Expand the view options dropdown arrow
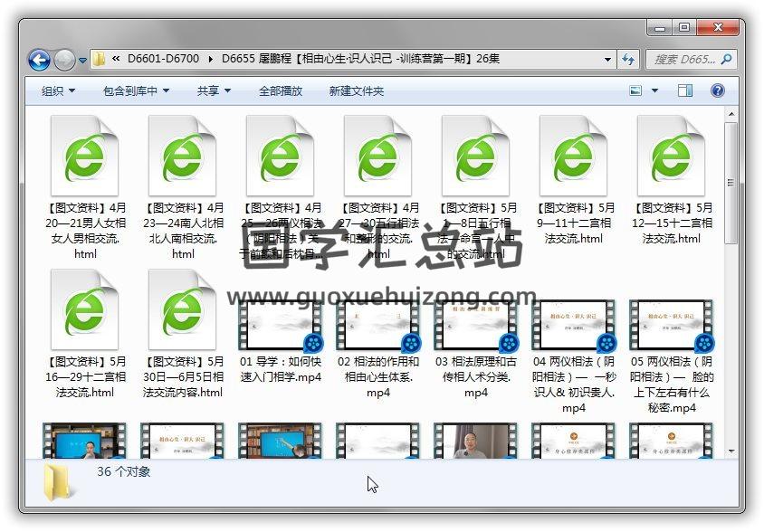764x532 pixels. [x=655, y=90]
